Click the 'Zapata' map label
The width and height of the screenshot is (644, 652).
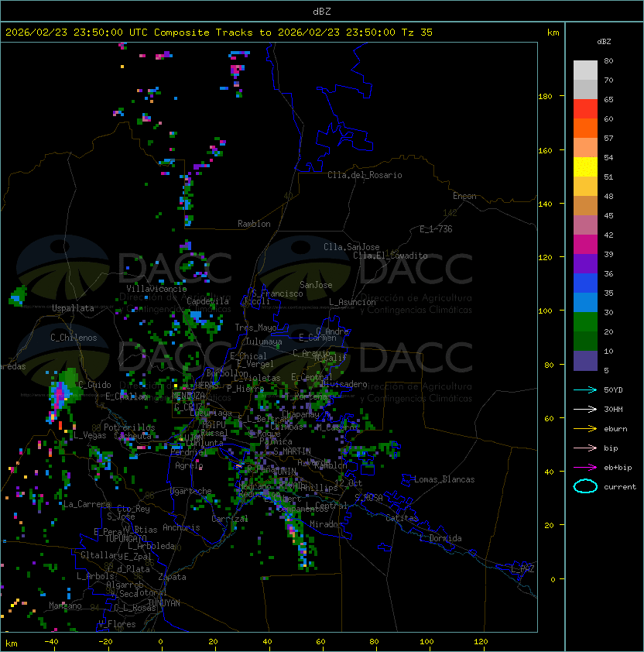click(172, 577)
